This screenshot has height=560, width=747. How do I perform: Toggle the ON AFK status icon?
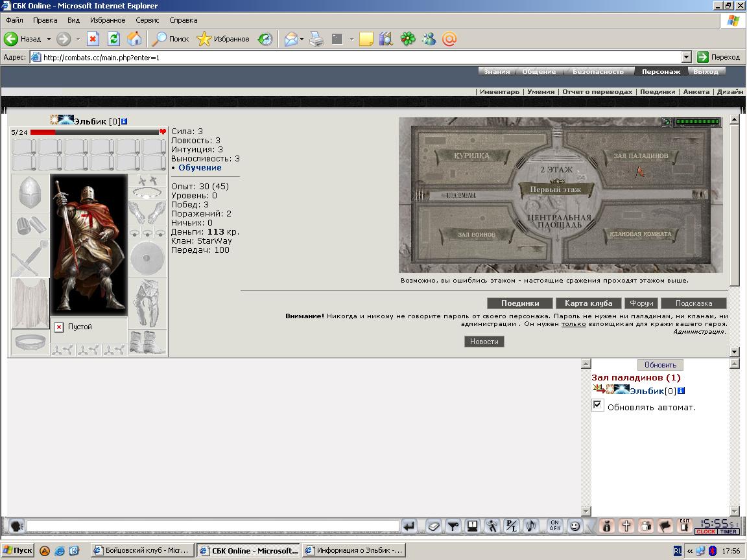point(555,526)
